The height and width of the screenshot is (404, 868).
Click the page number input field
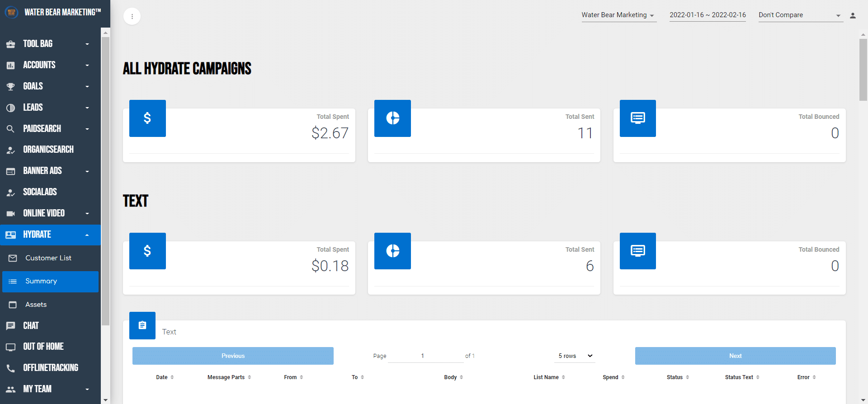[425, 356]
